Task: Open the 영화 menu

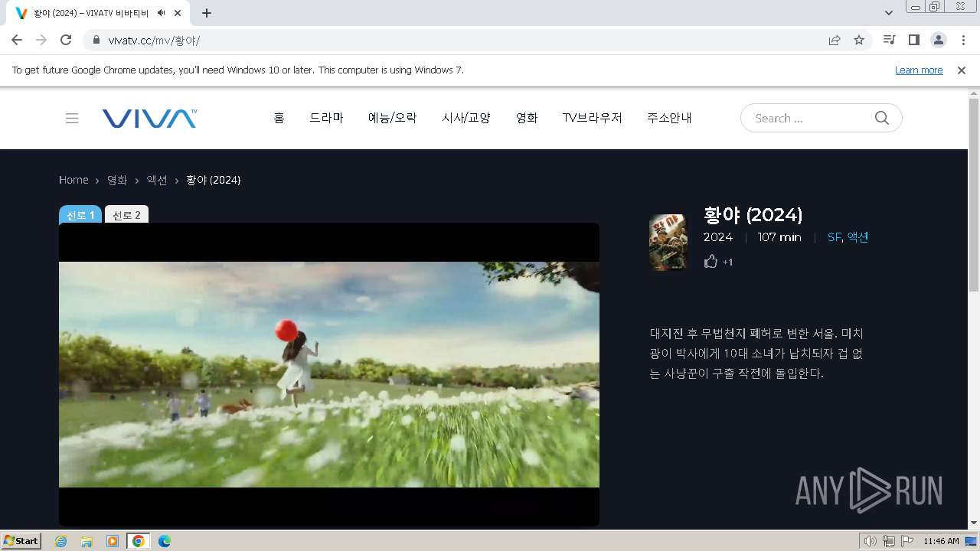Action: click(527, 118)
